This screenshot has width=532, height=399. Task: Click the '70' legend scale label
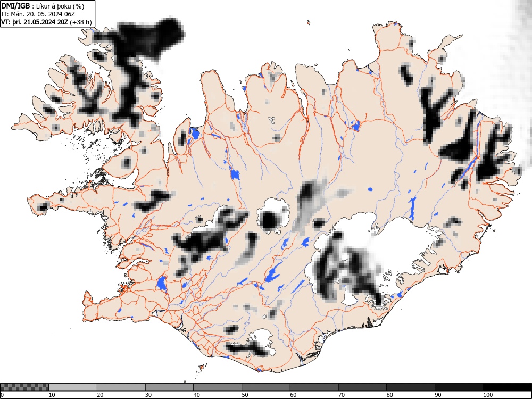point(342,395)
